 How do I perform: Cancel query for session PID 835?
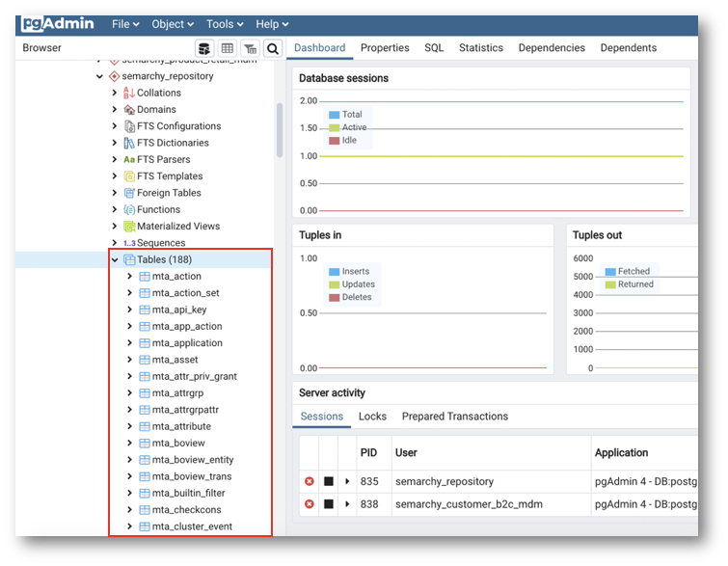(310, 481)
